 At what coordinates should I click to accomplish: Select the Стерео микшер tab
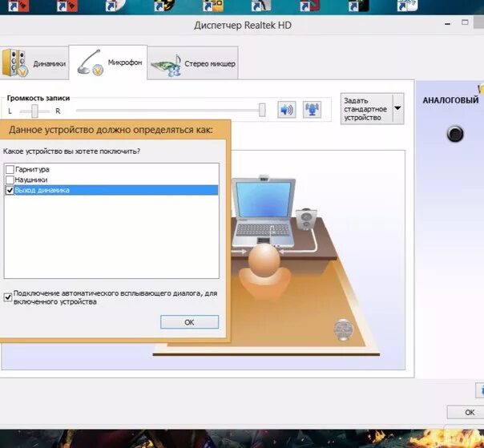tap(193, 63)
